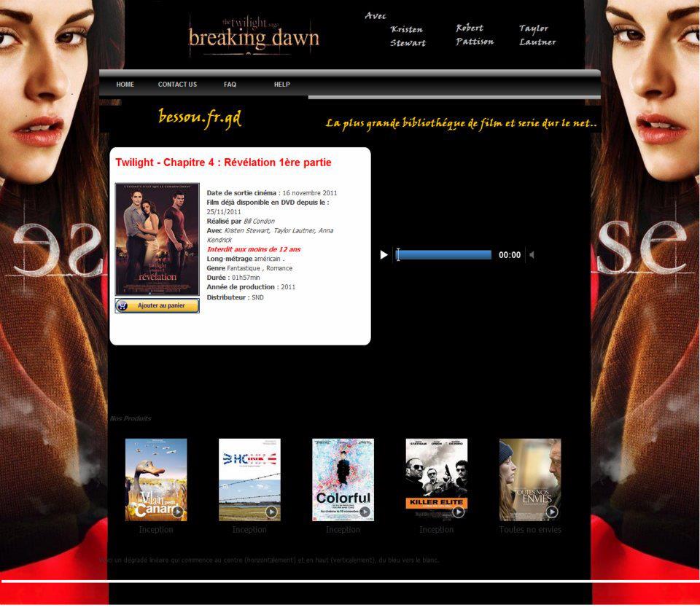Open the FAQ menu item
This screenshot has height=610, width=700.
tap(230, 85)
